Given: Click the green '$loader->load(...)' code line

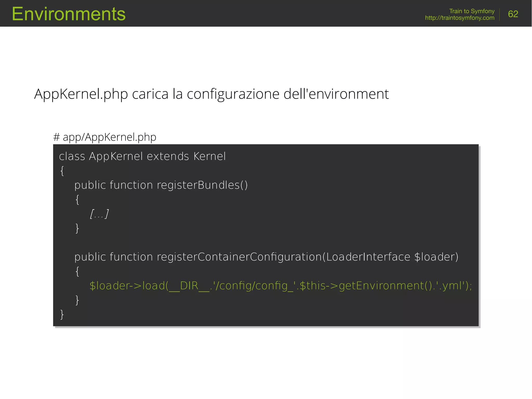Looking at the screenshot, I should click(281, 286).
